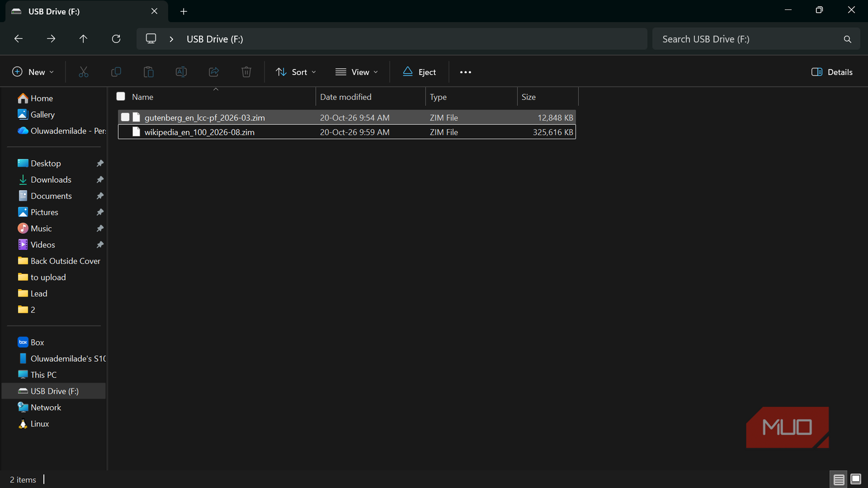Close the USB Drive (F:) tab
The width and height of the screenshot is (868, 488).
click(155, 11)
